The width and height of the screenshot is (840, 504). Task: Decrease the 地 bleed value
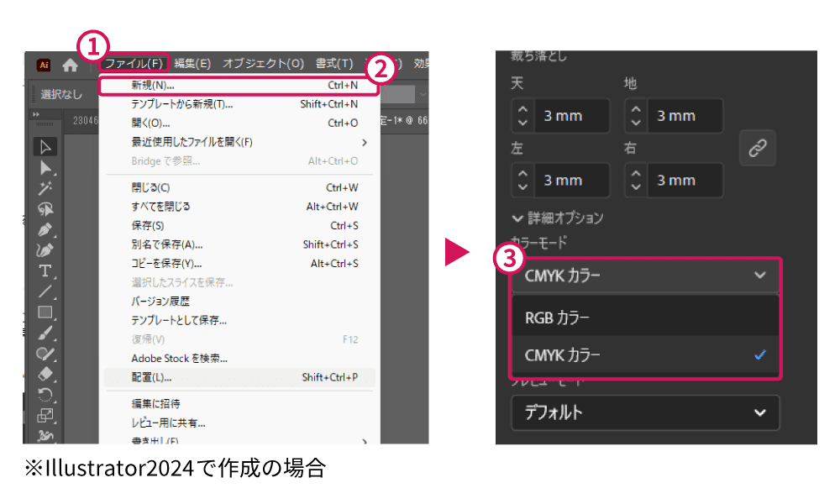(636, 123)
